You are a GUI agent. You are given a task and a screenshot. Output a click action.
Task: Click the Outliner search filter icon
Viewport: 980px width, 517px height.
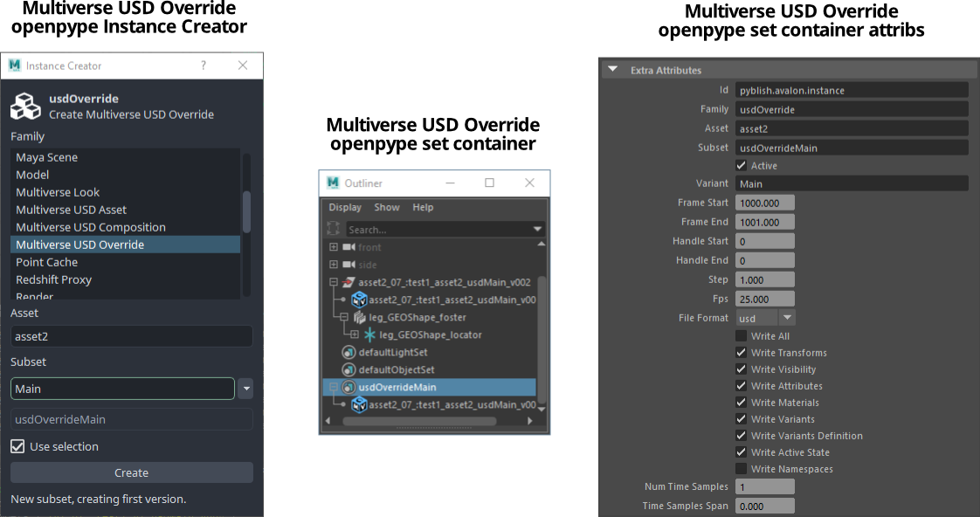[334, 229]
